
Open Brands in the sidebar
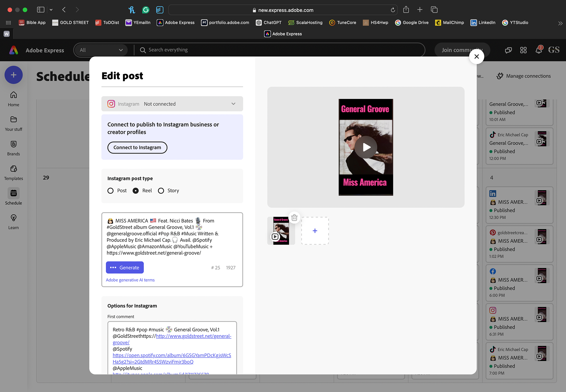coord(14,148)
